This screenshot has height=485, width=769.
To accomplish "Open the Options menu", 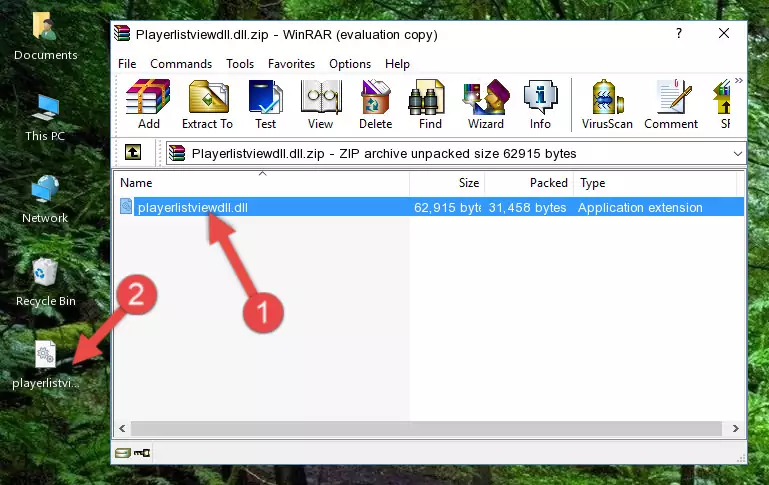I will tap(350, 64).
